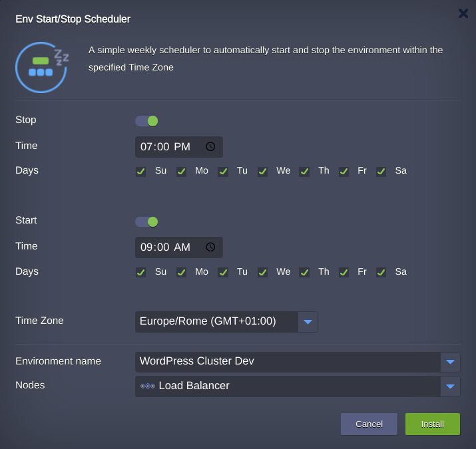Screen dimensions: 476x449
Task: Expand the Nodes dropdown arrow
Action: (450, 386)
